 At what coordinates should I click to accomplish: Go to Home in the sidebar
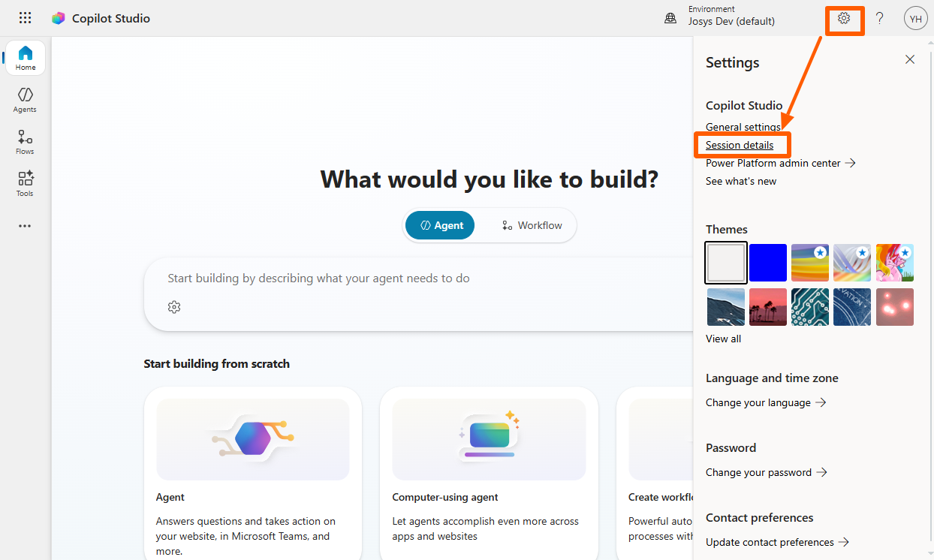pyautogui.click(x=26, y=58)
